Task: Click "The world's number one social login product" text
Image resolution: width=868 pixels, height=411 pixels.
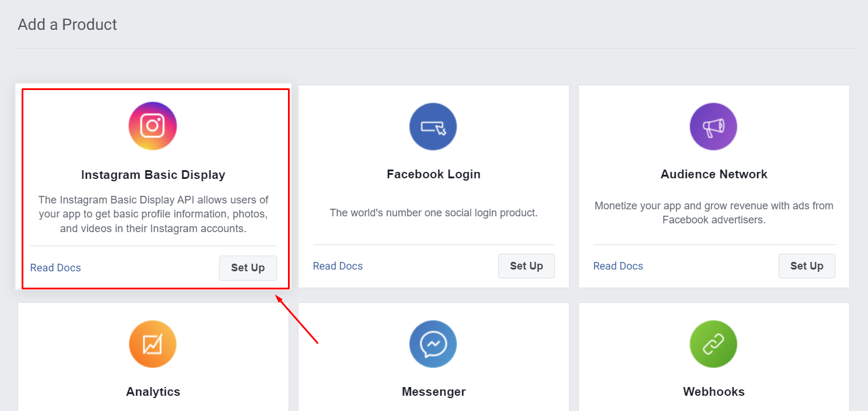Action: [433, 213]
